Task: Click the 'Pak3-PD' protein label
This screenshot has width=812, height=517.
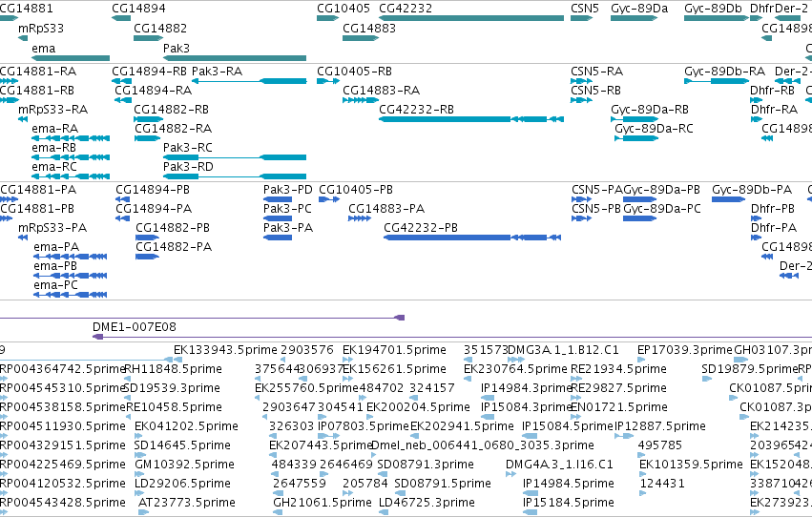Action: point(288,190)
